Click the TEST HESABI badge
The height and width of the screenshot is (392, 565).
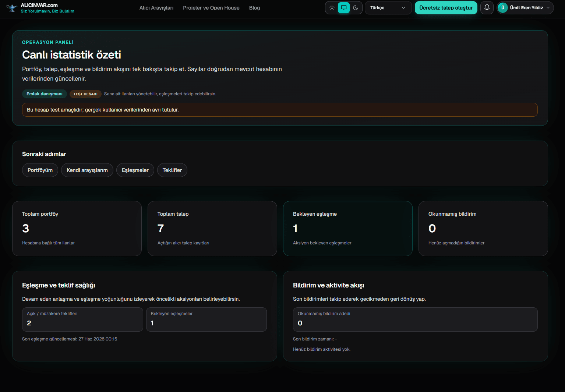(x=85, y=94)
